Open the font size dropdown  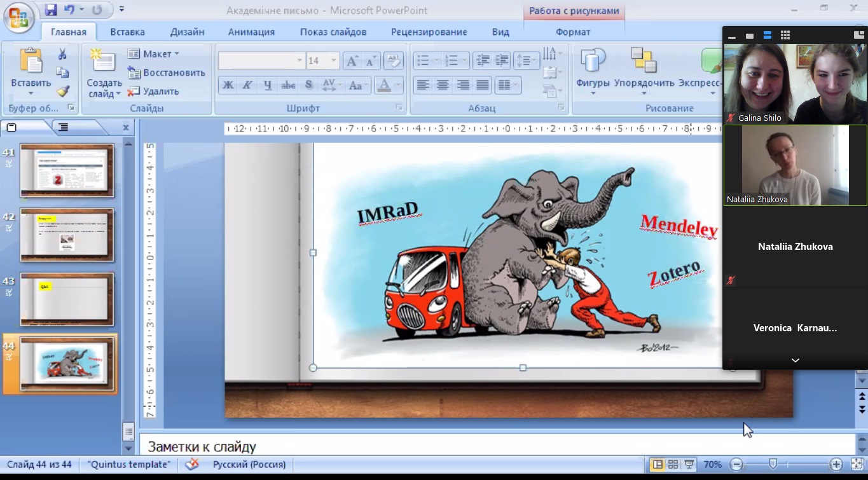334,61
